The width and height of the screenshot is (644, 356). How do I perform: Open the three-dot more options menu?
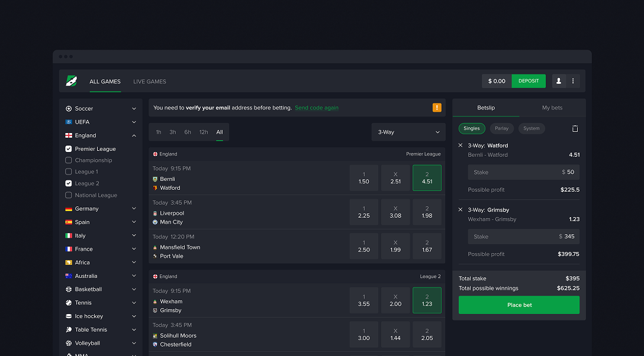573,81
